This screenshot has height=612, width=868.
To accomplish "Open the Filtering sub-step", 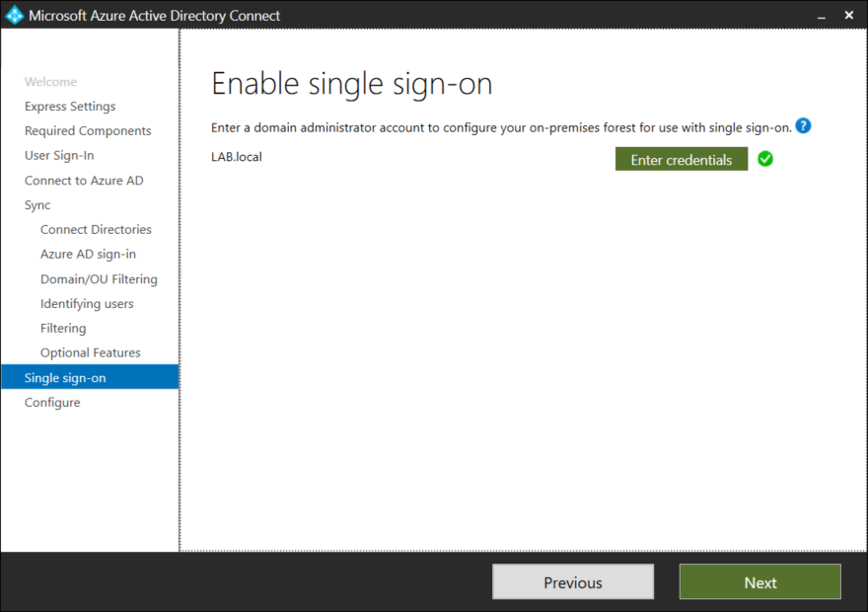I will (x=63, y=329).
